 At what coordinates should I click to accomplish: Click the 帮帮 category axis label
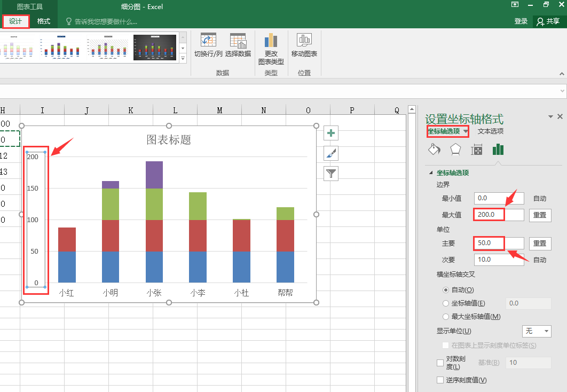(285, 293)
